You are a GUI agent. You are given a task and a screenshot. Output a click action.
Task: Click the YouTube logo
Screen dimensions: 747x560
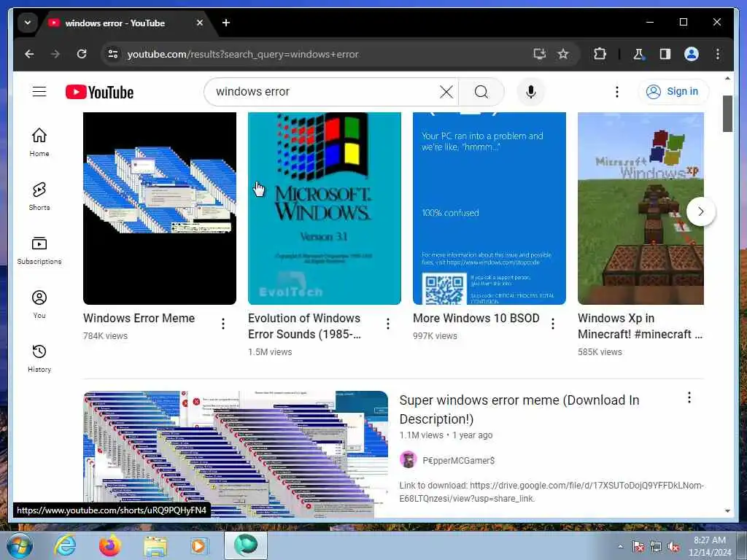[99, 92]
